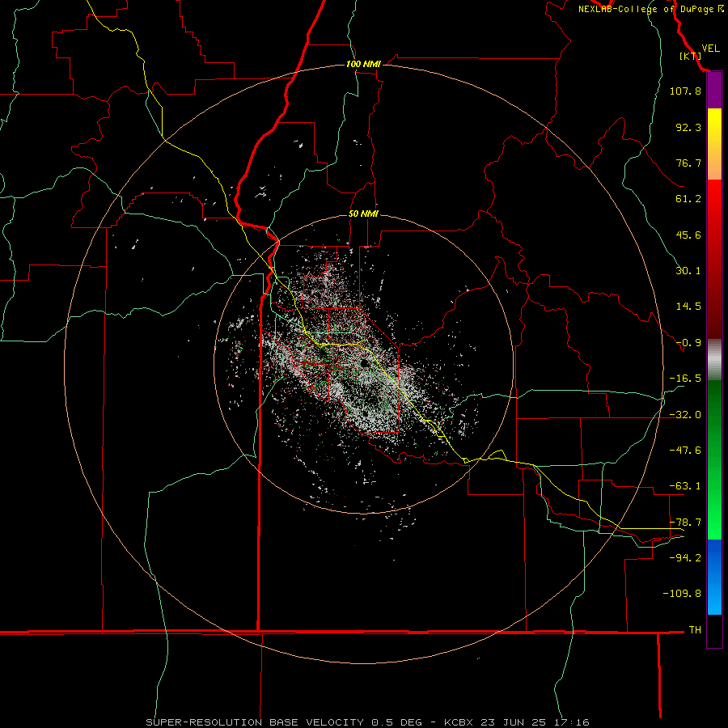Viewport: 728px width, 728px height.
Task: Click the 30.1 velocity scale value
Action: tap(688, 271)
